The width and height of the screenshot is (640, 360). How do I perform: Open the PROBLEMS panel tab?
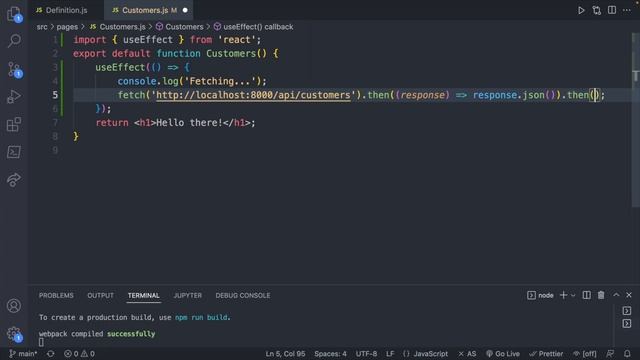pos(56,295)
